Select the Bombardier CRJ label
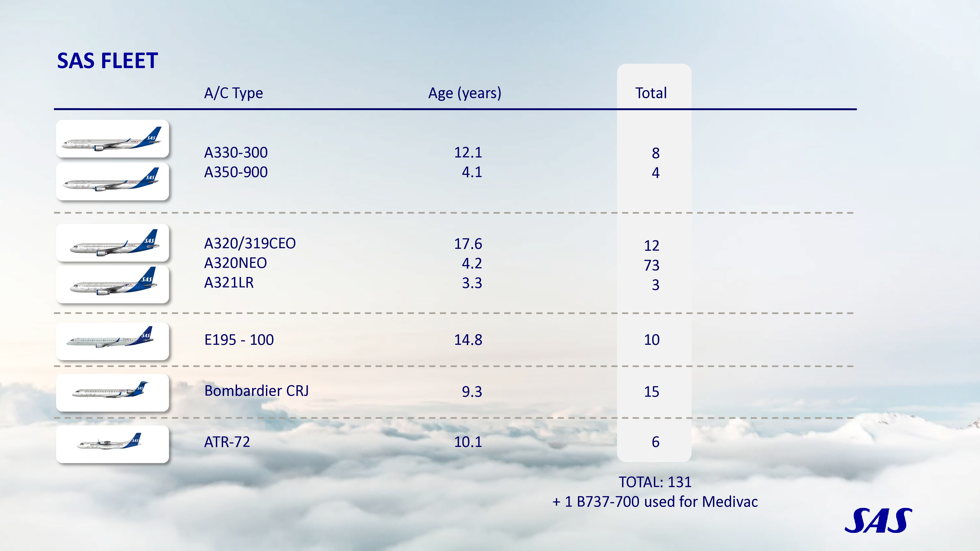This screenshot has height=551, width=980. 257,391
